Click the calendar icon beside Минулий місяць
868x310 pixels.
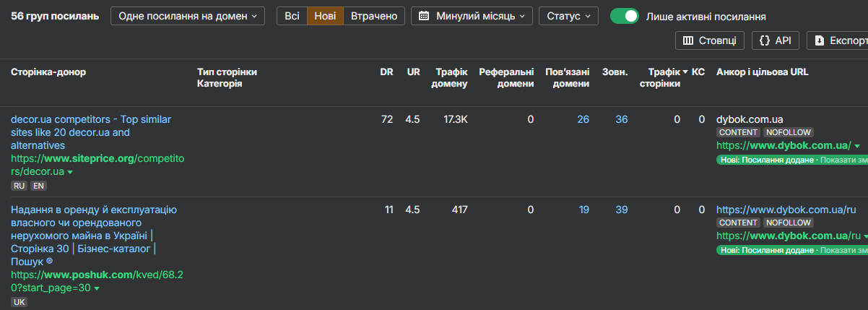tap(424, 16)
